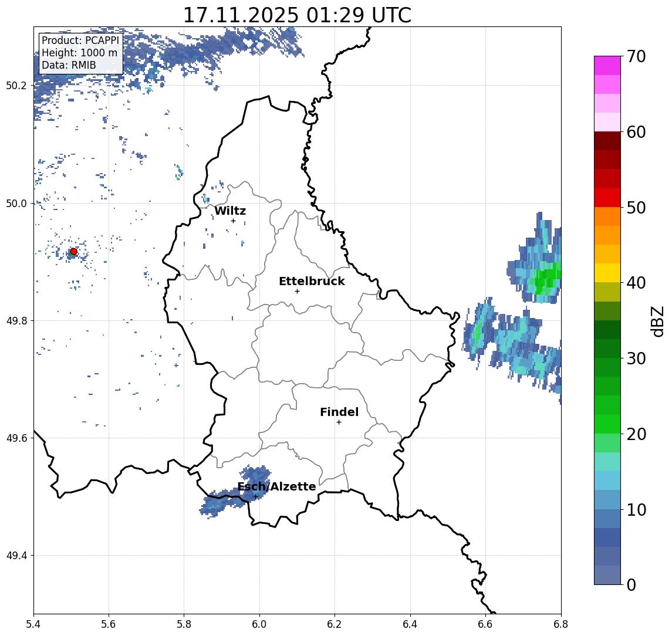672x636 pixels.
Task: Click the light blue colorbar swatch above 10
Action: tap(607, 499)
